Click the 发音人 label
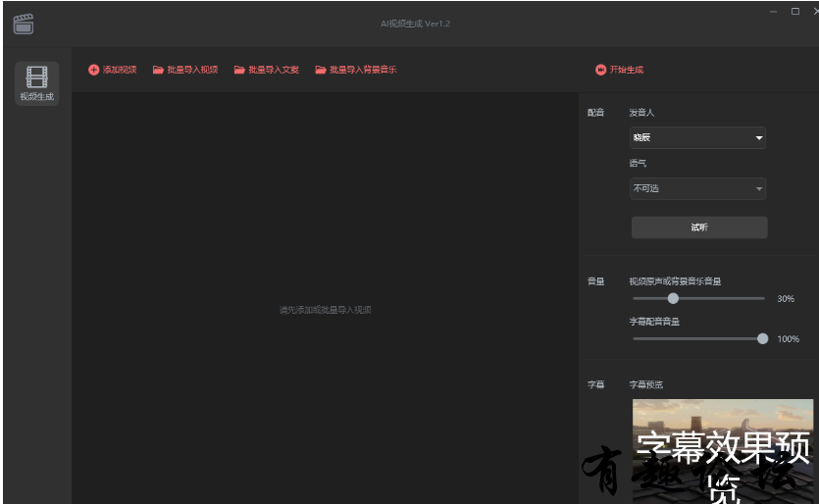Screen dimensions: 819x504 [641, 113]
